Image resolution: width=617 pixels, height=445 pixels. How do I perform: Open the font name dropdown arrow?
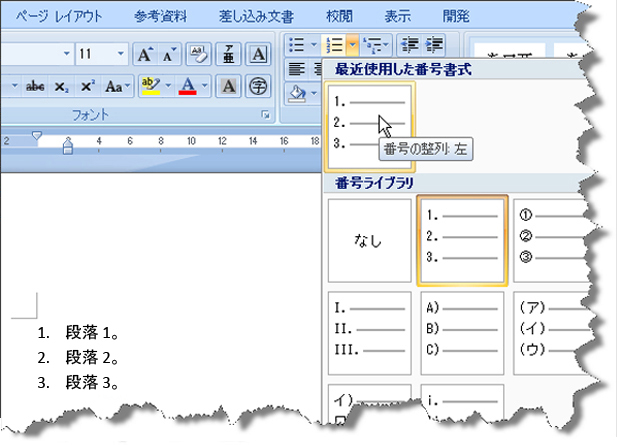(x=67, y=53)
